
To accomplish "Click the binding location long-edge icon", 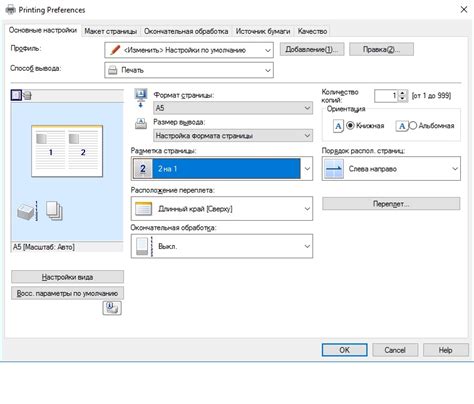I will [x=144, y=209].
